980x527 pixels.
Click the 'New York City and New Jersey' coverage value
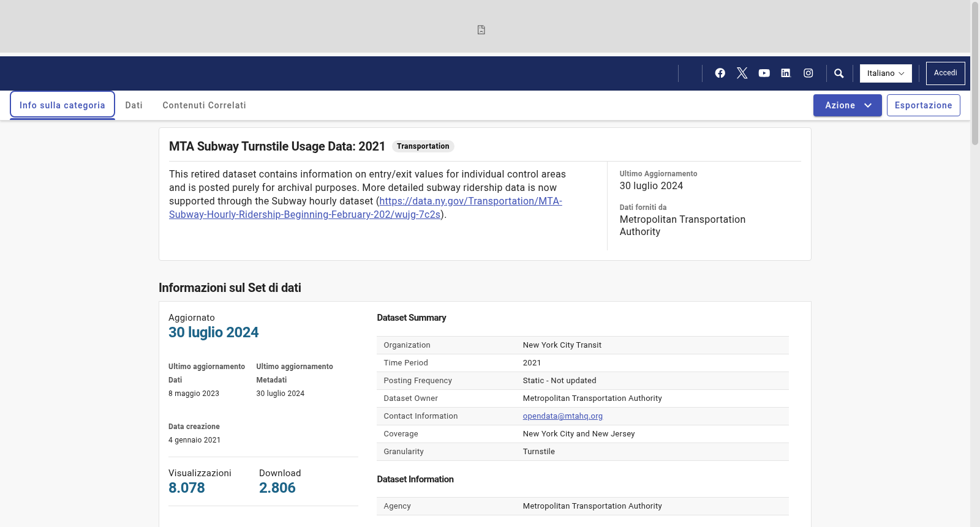pyautogui.click(x=579, y=434)
